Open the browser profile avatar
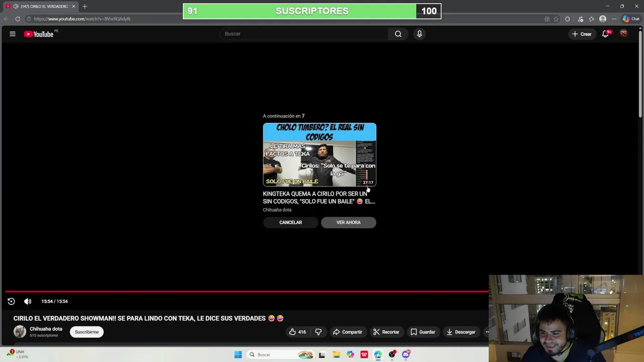The image size is (644, 362). point(603,19)
